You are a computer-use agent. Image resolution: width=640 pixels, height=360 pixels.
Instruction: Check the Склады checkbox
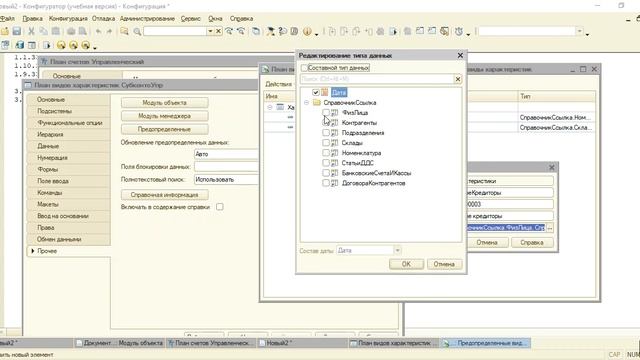(x=326, y=143)
